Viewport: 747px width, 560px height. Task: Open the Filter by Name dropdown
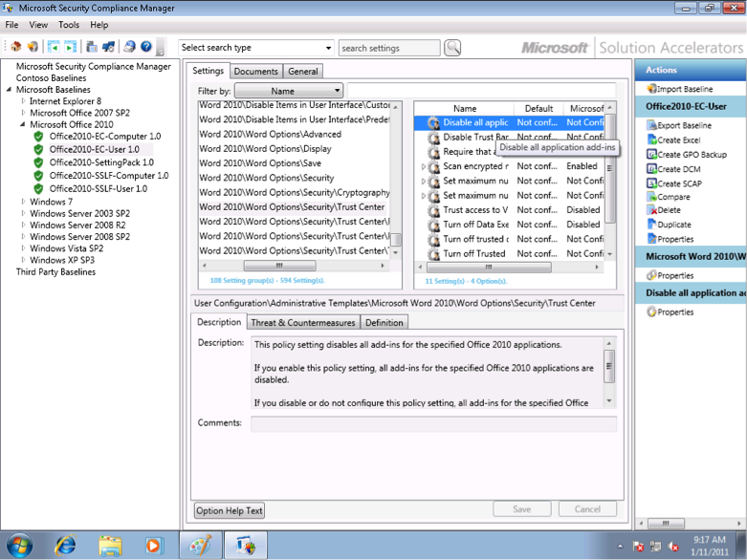pyautogui.click(x=289, y=91)
